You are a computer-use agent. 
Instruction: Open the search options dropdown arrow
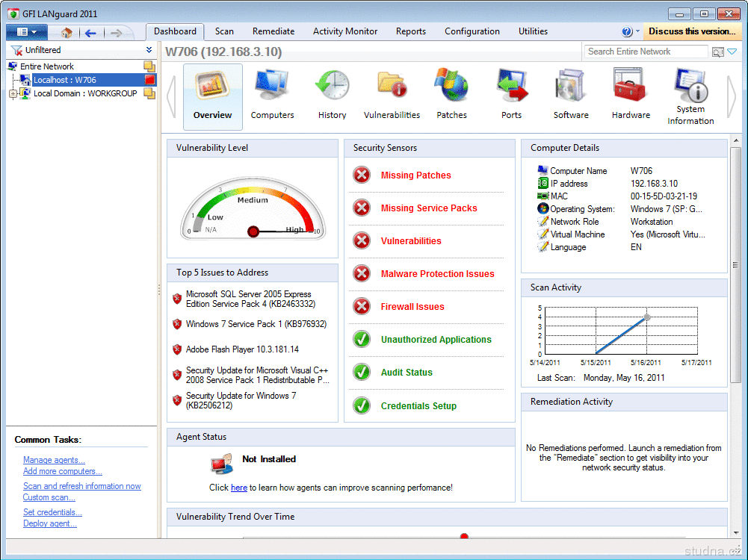pos(732,52)
